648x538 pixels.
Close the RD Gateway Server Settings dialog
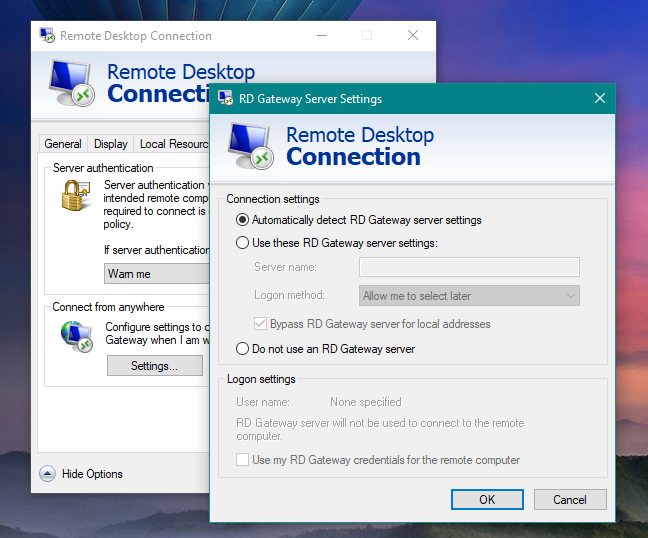[x=600, y=98]
